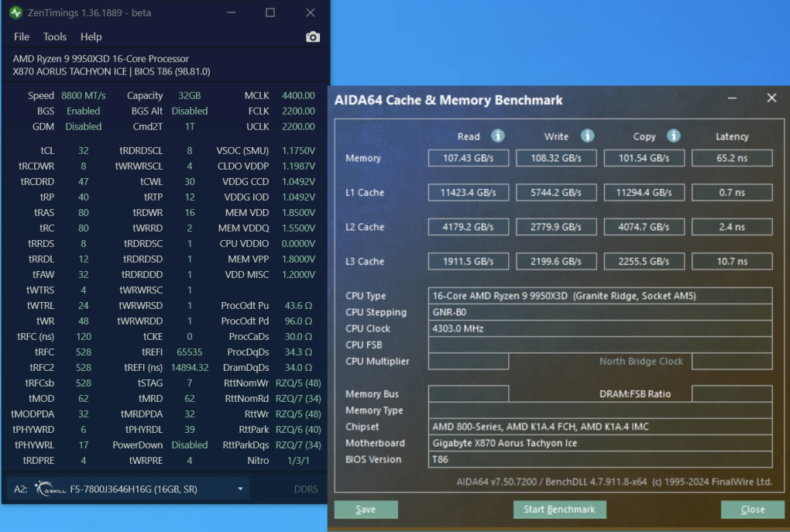Show info about Copy benchmark
This screenshot has height=532, width=790.
[674, 136]
